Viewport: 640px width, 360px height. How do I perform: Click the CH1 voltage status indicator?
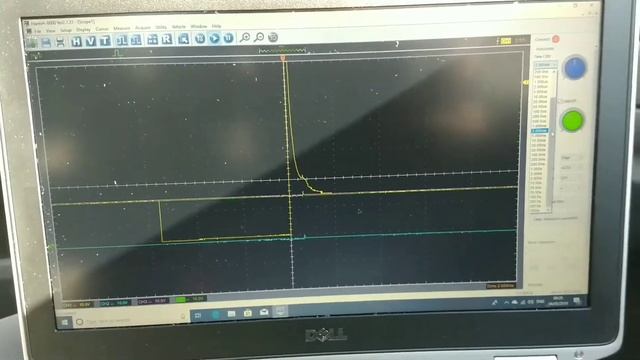[x=77, y=304]
